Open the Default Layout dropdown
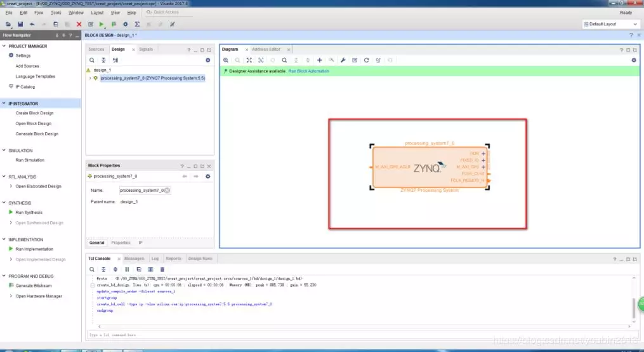 [x=611, y=24]
